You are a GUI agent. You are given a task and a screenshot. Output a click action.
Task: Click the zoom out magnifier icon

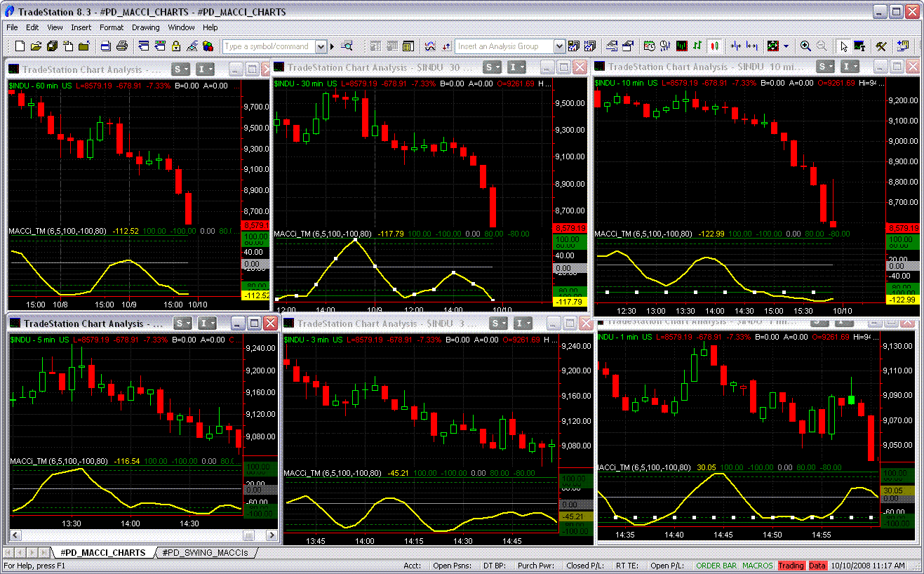pyautogui.click(x=822, y=46)
